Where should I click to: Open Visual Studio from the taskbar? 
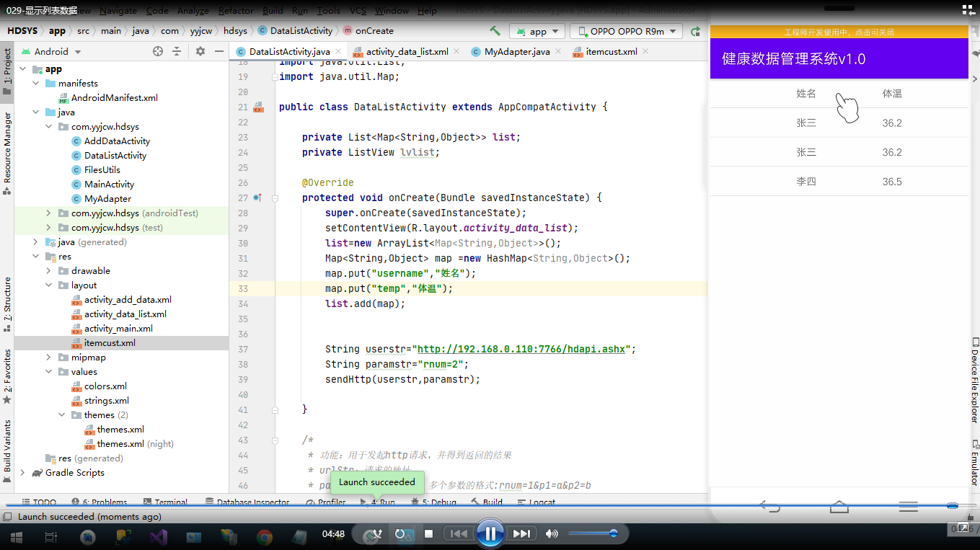(x=159, y=537)
